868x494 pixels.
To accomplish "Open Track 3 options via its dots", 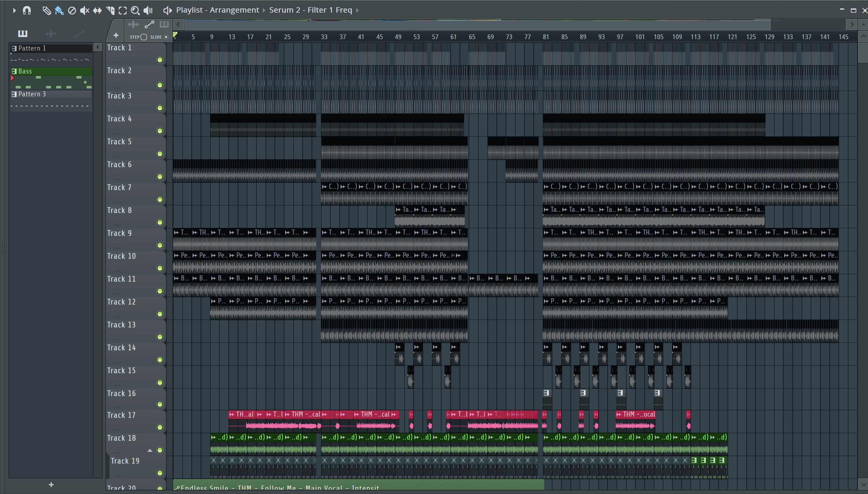I will (x=118, y=110).
